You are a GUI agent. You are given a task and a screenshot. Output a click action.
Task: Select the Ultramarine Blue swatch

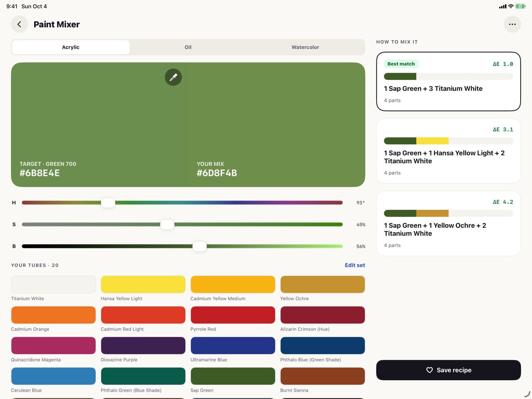click(233, 345)
